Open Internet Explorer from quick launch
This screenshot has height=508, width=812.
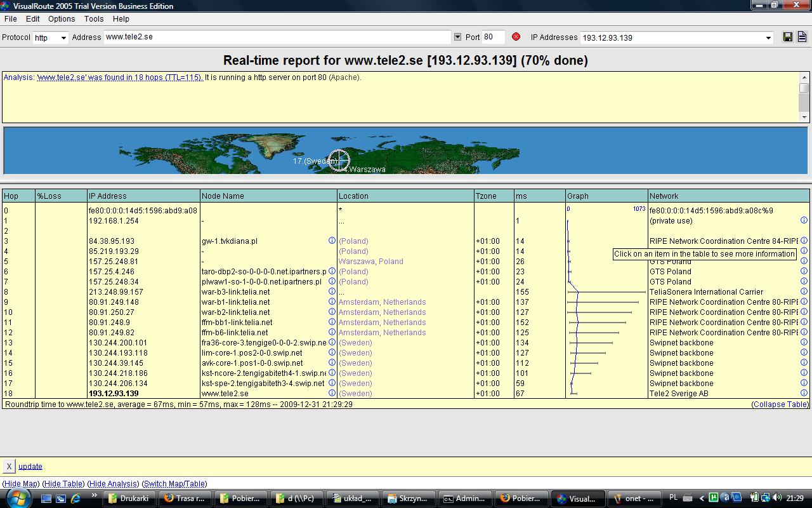pyautogui.click(x=75, y=498)
